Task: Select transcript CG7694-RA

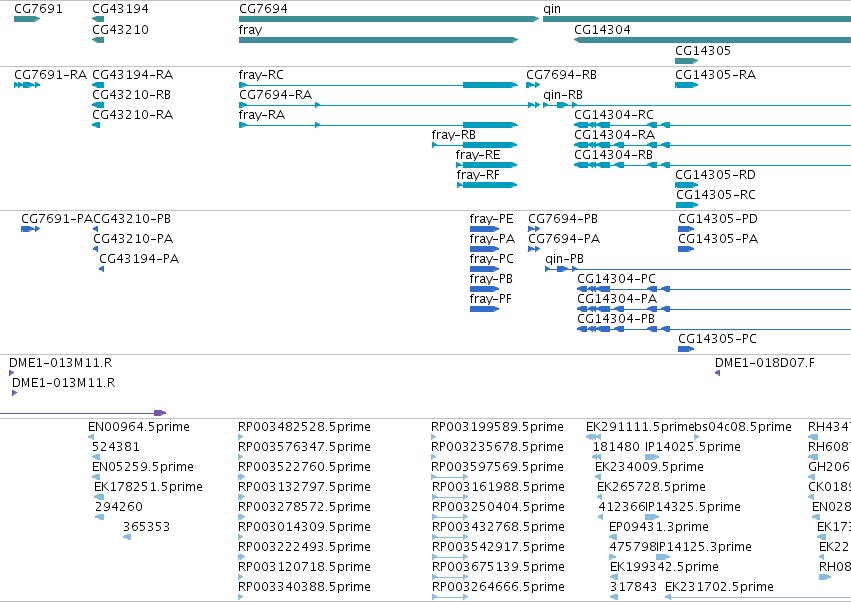Action: pos(275,94)
